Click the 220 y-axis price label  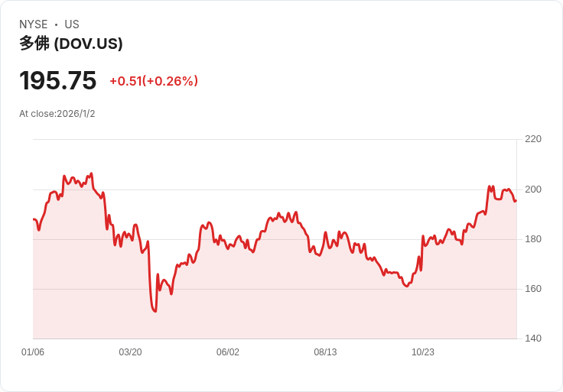(533, 139)
